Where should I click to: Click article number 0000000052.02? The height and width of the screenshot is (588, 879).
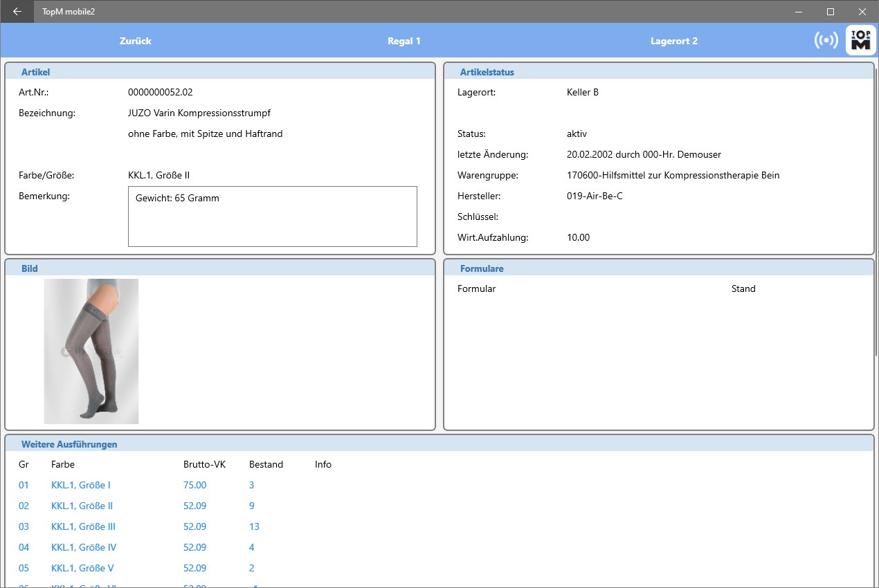(161, 92)
